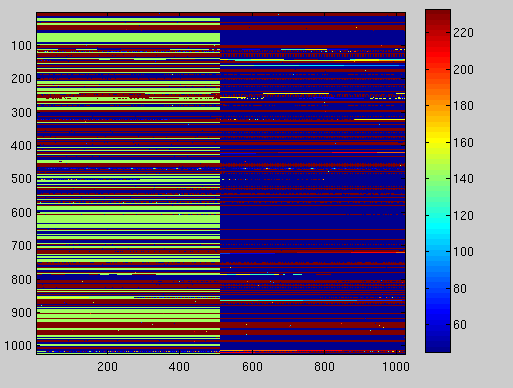Click colorbar tick label 140

[463, 179]
